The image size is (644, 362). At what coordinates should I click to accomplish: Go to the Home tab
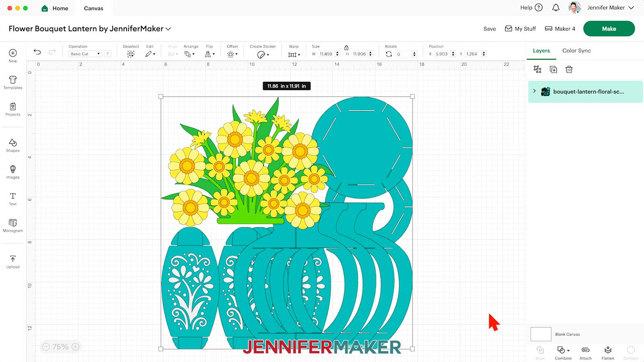coord(55,8)
